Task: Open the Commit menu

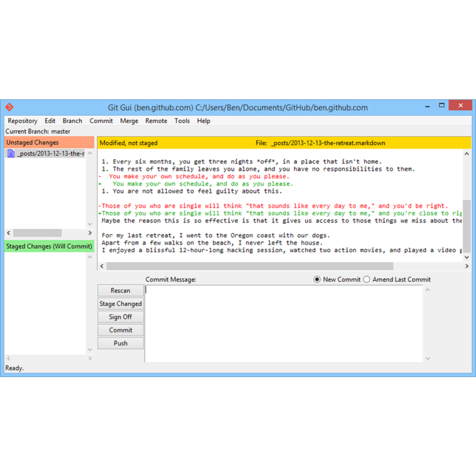Action: click(101, 121)
